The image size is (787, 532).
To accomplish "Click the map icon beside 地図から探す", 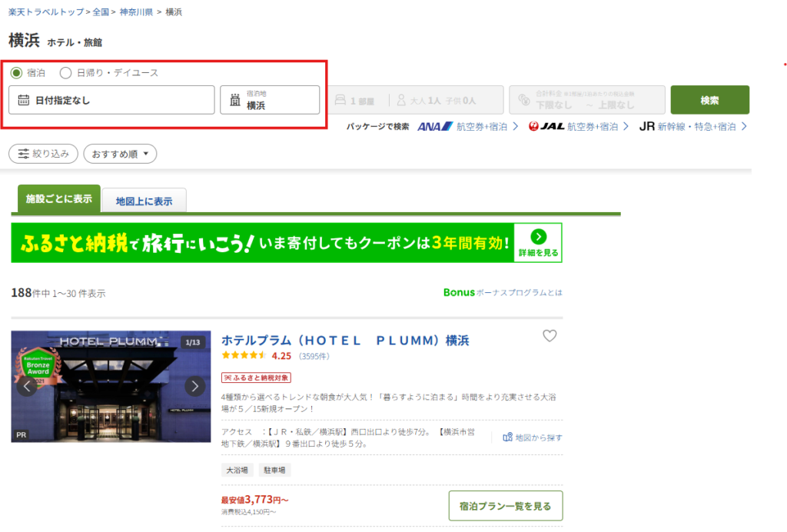I will click(x=507, y=437).
